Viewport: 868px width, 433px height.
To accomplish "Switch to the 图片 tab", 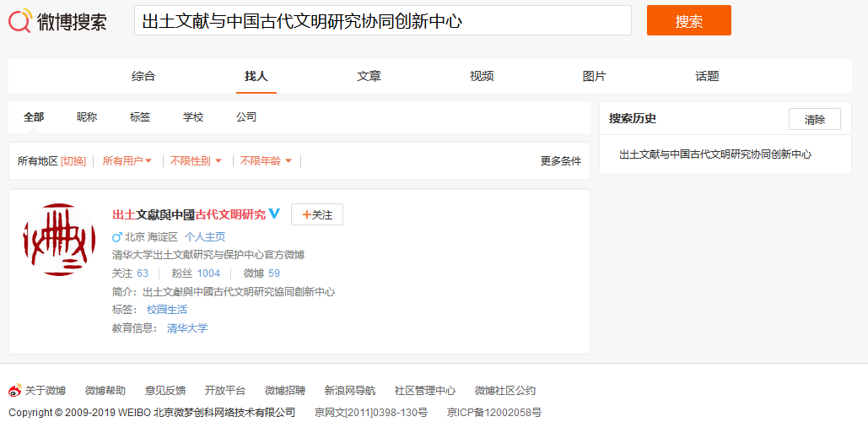I will (x=595, y=77).
